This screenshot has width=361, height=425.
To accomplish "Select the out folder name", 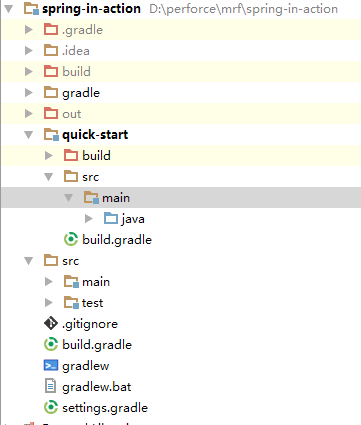I will pos(72,114).
